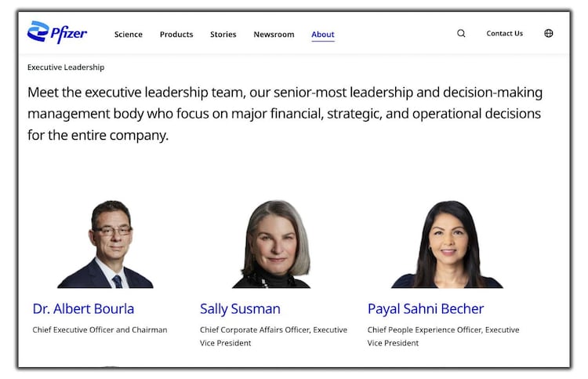
Task: Open the Newsroom menu
Action: pos(274,35)
